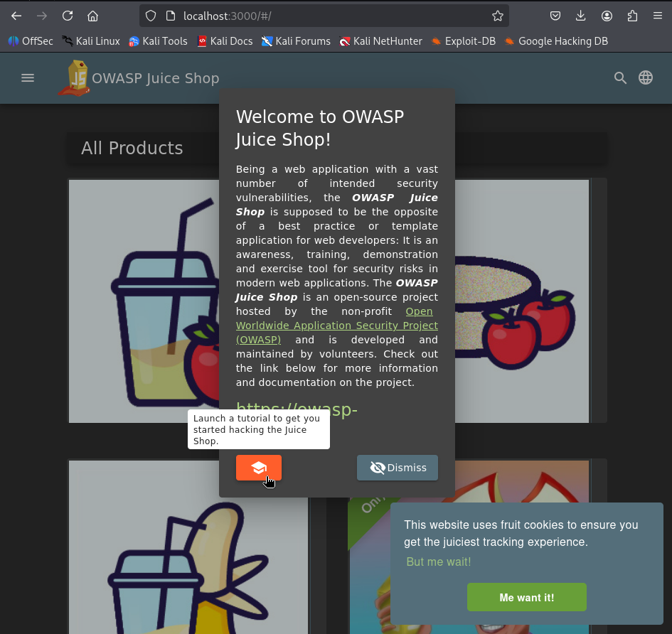Select the apple pomace product image
This screenshot has height=634, width=672.
point(521,301)
